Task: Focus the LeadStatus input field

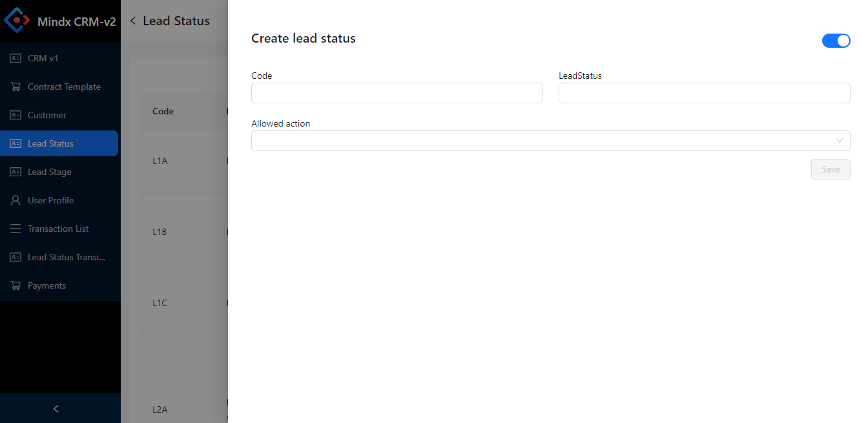Action: click(704, 93)
